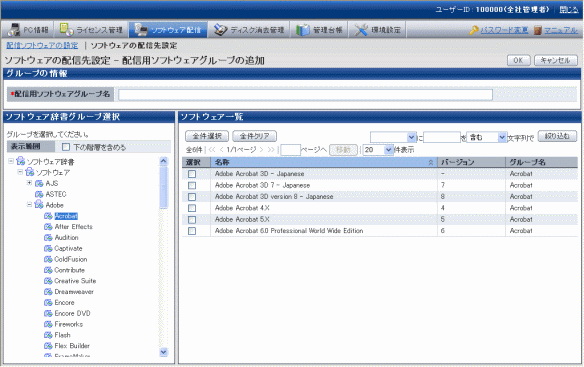584x367 pixels.
Task: Click the Fireworks group icon
Action: [48, 324]
